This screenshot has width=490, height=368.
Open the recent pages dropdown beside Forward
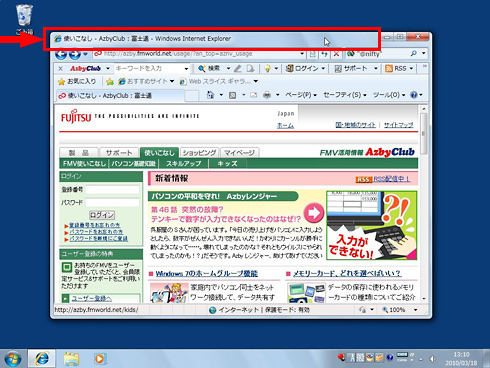coord(86,54)
